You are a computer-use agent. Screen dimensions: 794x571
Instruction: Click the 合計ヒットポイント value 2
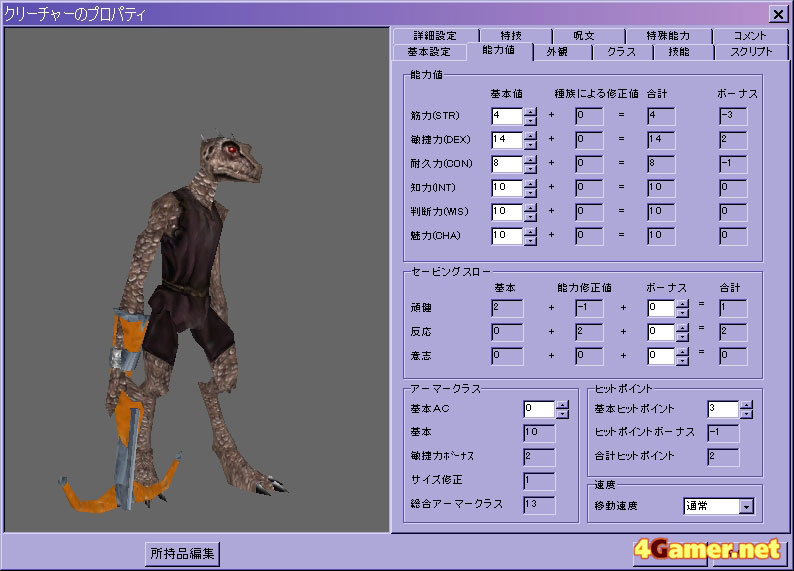pos(723,458)
